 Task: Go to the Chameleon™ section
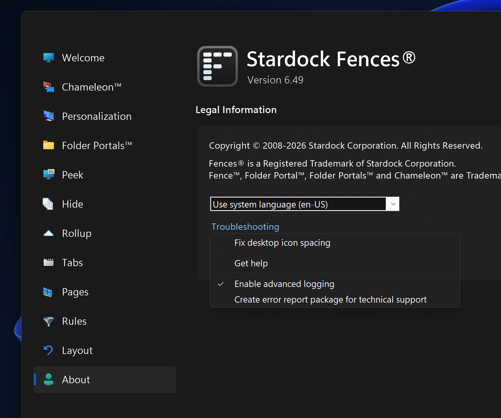[91, 87]
